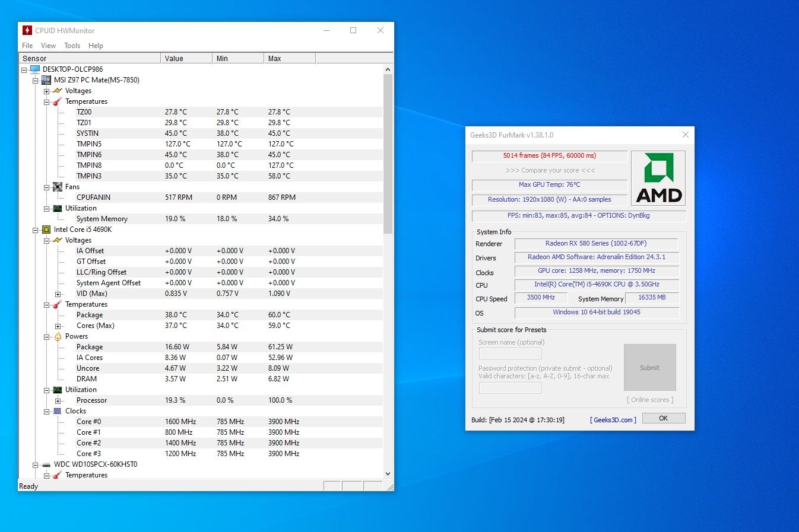Click the Radeon RX 580 Series renderer field
The image size is (799, 532).
[x=596, y=244]
